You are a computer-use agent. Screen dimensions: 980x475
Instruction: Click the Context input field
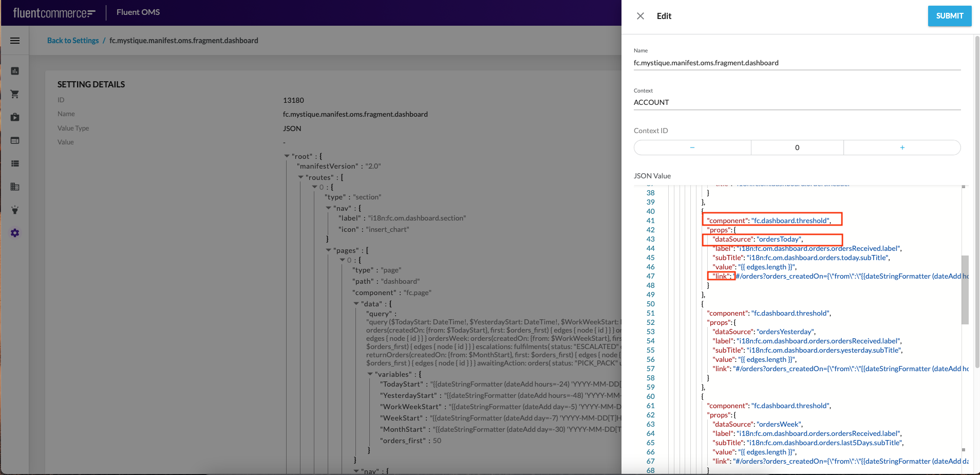[797, 102]
